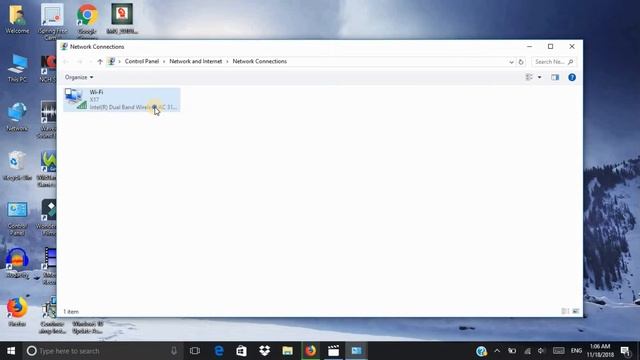This screenshot has height=360, width=640.
Task: Click Network Connections breadcrumb
Action: tap(260, 61)
